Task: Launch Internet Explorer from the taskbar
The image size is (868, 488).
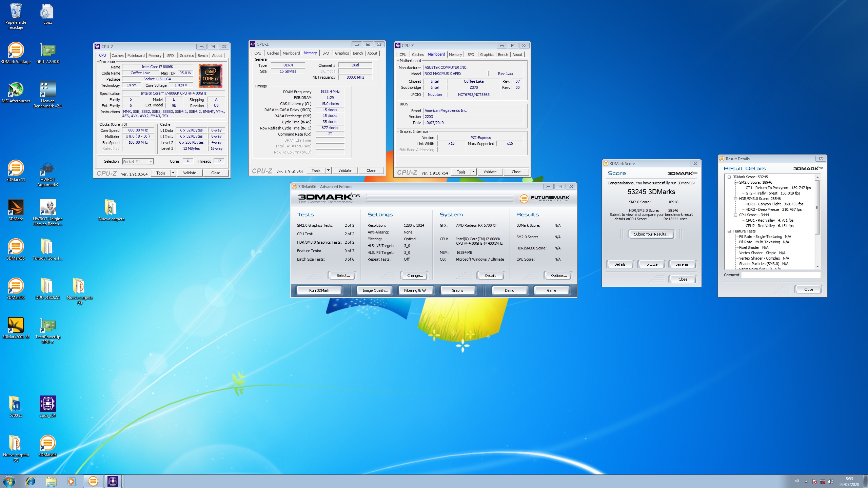Action: pyautogui.click(x=31, y=481)
